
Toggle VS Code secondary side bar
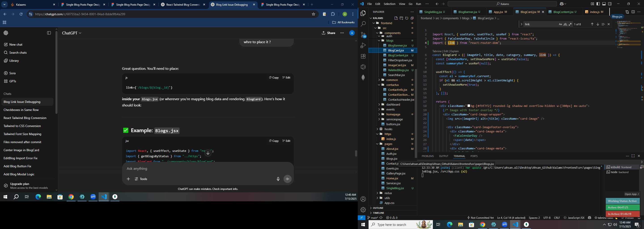[610, 4]
